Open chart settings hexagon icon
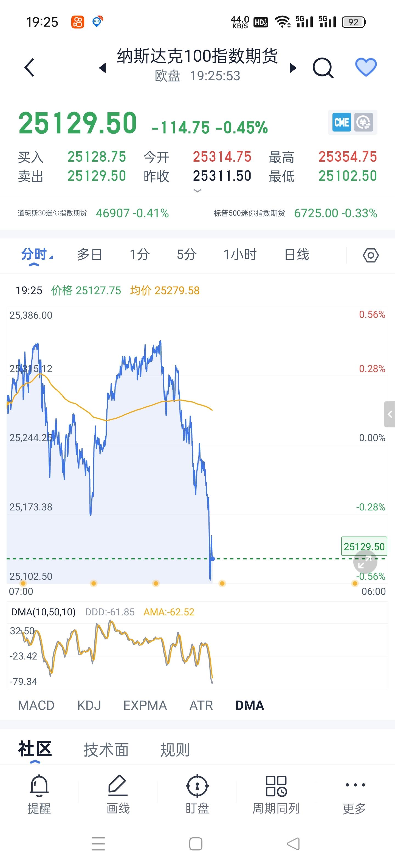This screenshot has height=868, width=395. (x=371, y=255)
